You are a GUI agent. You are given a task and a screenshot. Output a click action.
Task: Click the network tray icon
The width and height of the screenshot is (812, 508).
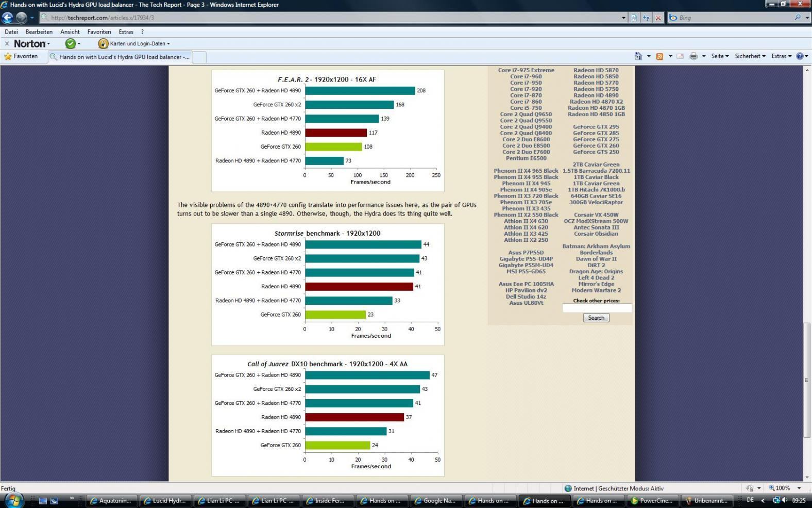coord(776,500)
